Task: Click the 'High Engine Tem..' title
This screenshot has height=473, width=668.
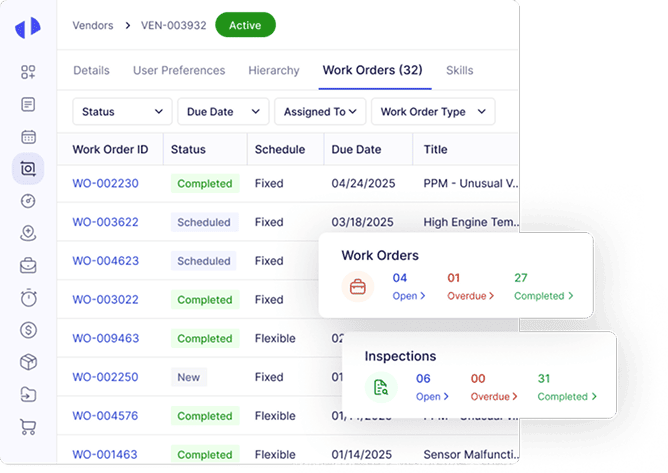Action: [x=471, y=222]
